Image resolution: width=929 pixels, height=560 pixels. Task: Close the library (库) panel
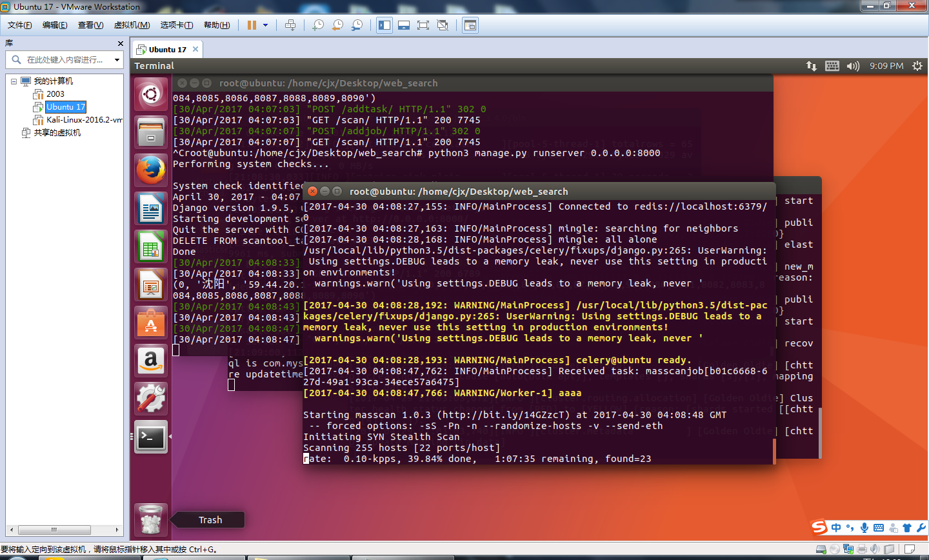[120, 43]
